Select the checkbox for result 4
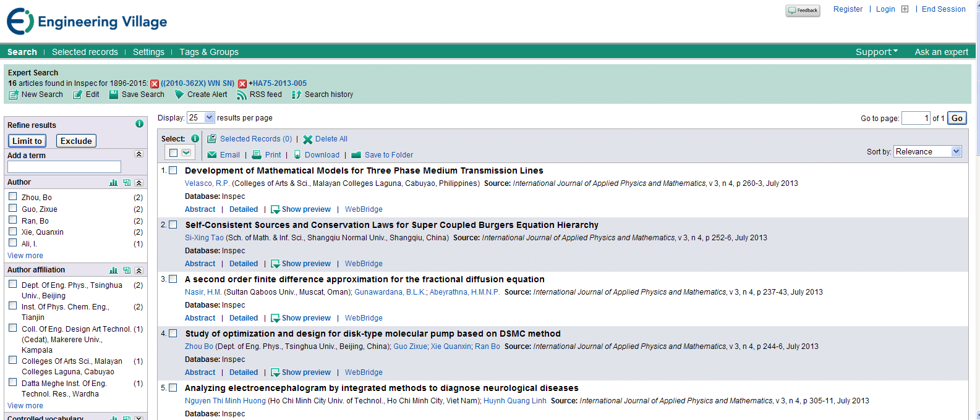Screen dimensions: 980x420 pyautogui.click(x=173, y=334)
